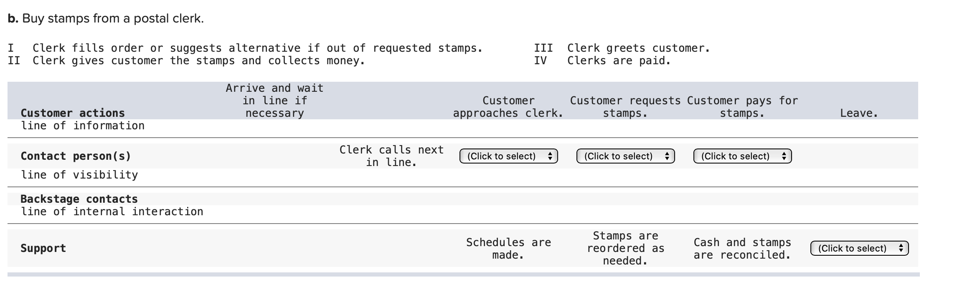
Task: Select answer choice for the Customer approaches clerk step
Action: 508,156
